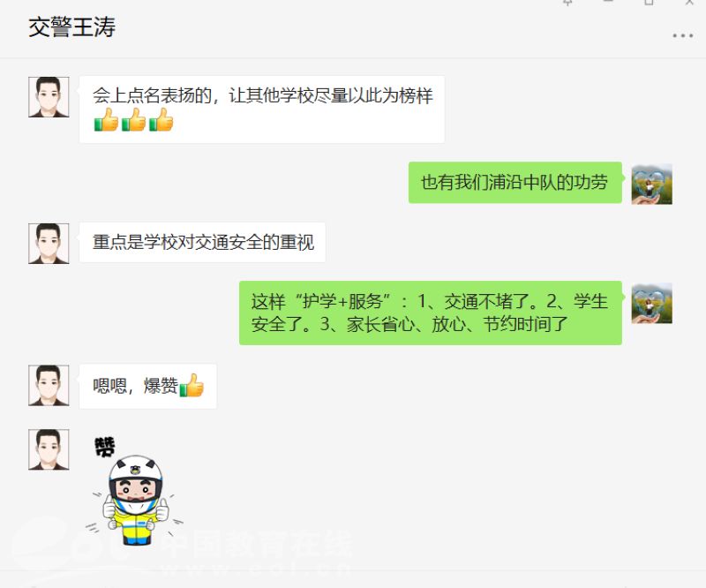Viewport: 706px width, 588px height.
Task: Click the thumbs-up emoji after 爆赞
Action: [x=192, y=386]
